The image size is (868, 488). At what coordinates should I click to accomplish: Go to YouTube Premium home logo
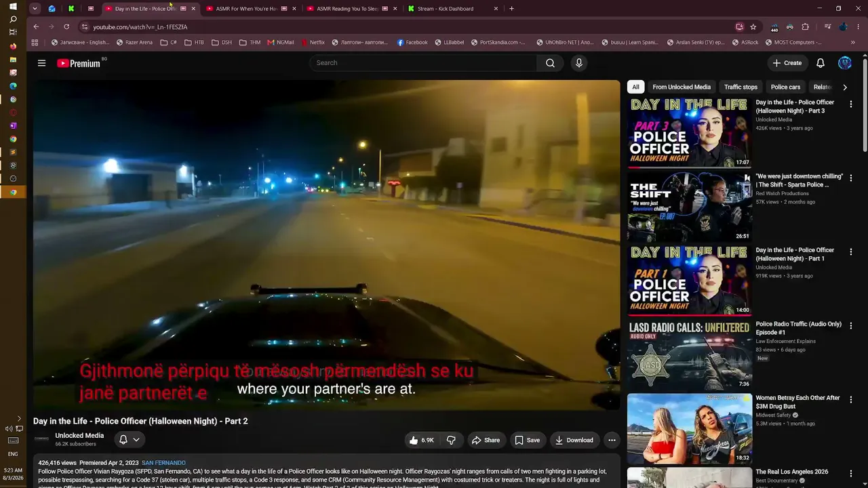pos(79,63)
